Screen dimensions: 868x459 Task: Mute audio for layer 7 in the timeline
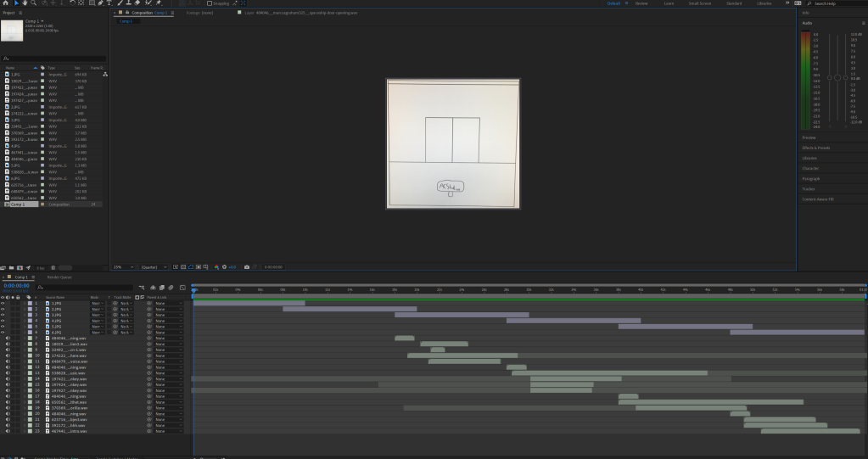8,338
